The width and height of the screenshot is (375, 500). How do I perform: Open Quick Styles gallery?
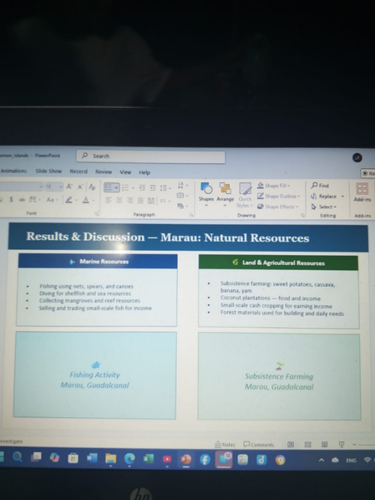coord(245,194)
